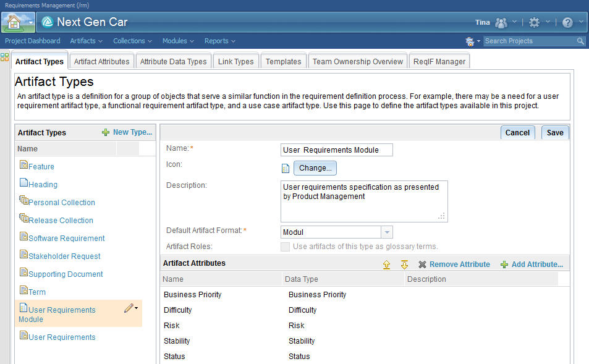Click the Change... icon button
The width and height of the screenshot is (589, 364).
315,168
